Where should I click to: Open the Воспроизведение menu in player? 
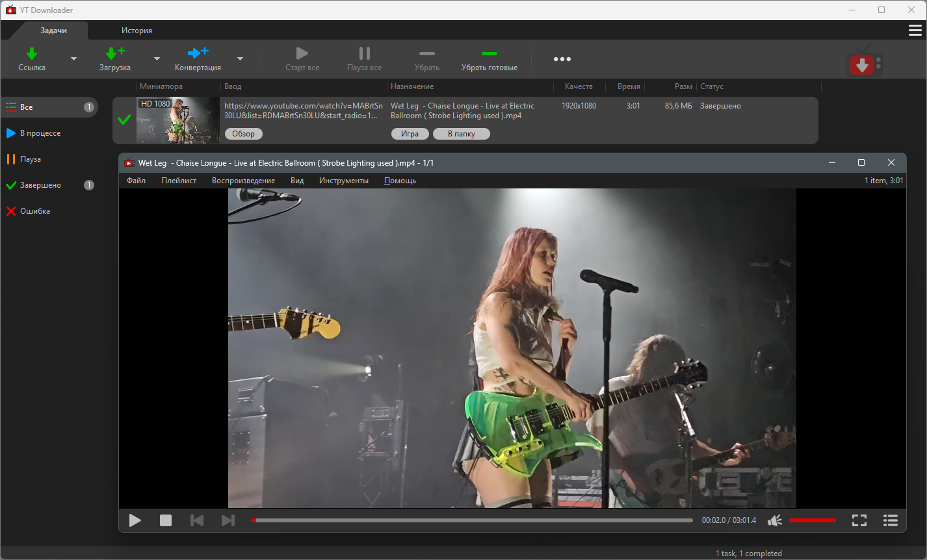(243, 181)
